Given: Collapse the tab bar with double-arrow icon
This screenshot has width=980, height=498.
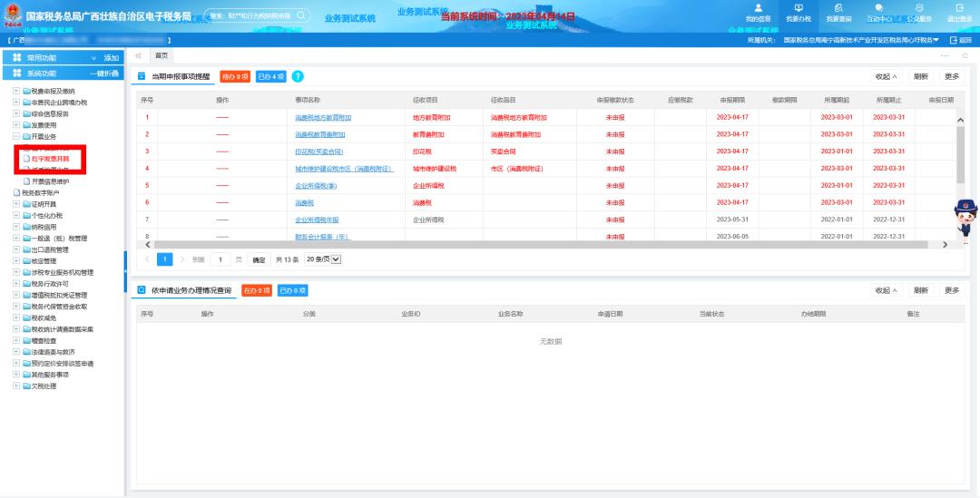Looking at the screenshot, I should click(x=139, y=56).
